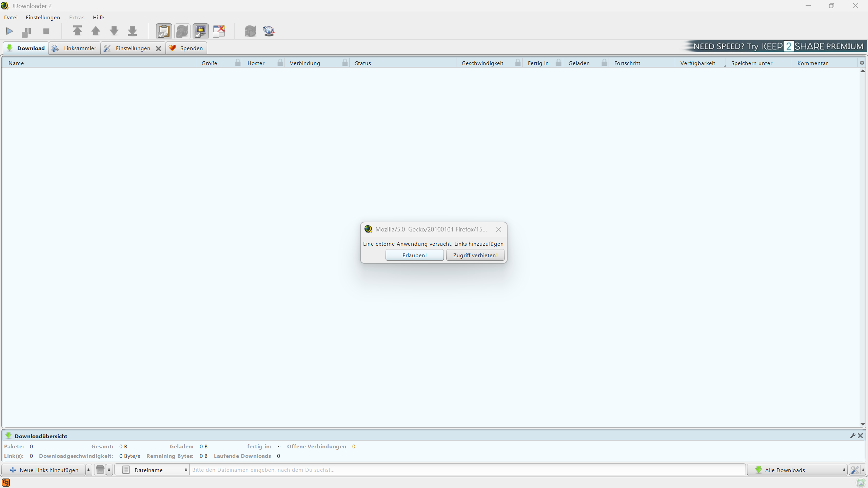The height and width of the screenshot is (488, 868).
Task: Toggle automatic reconnect icon
Action: coord(182,31)
